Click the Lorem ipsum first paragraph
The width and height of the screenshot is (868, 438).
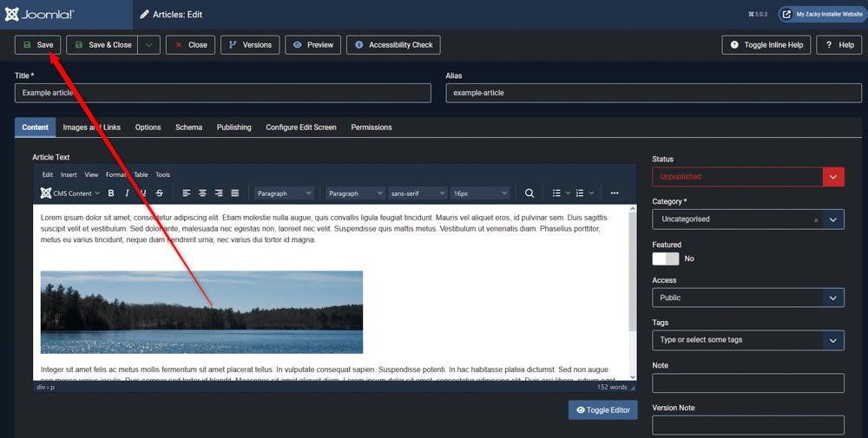pos(324,228)
